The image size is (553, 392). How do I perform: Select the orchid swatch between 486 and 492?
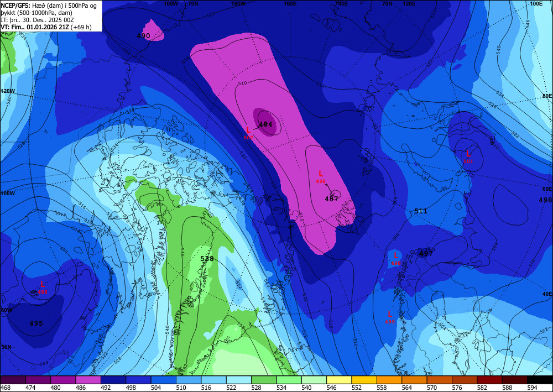[x=88, y=380]
